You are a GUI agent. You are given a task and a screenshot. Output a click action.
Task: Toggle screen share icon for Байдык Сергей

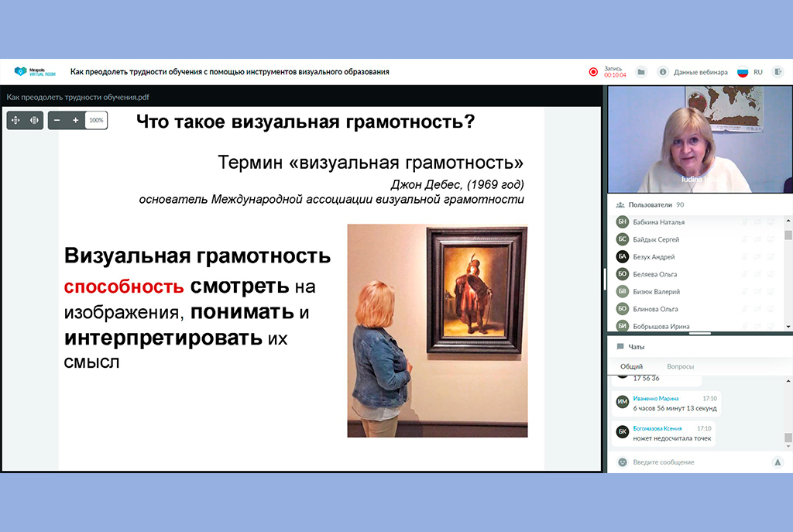click(x=771, y=239)
